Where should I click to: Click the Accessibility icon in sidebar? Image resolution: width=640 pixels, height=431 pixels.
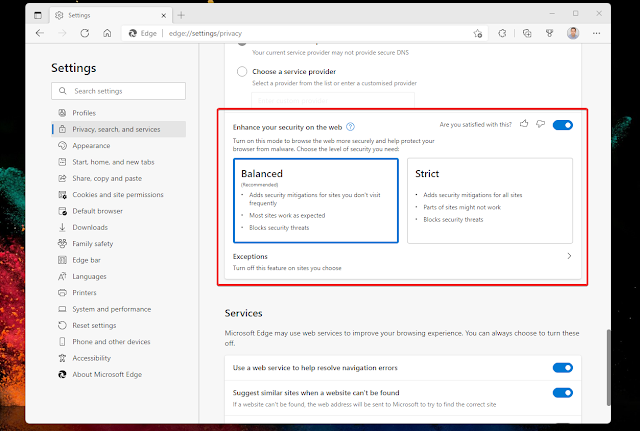click(62, 358)
